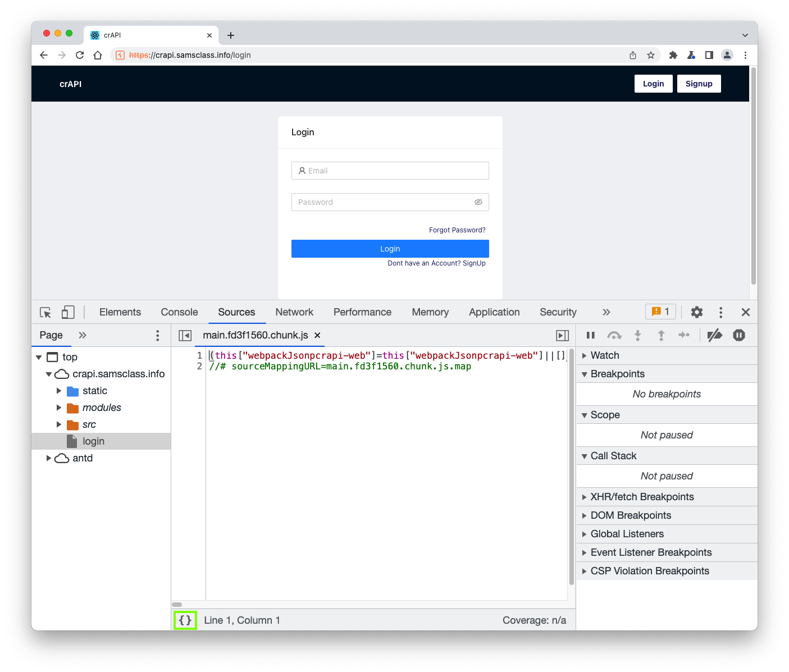The height and width of the screenshot is (672, 789).
Task: Expand the Watch section
Action: tap(667, 355)
